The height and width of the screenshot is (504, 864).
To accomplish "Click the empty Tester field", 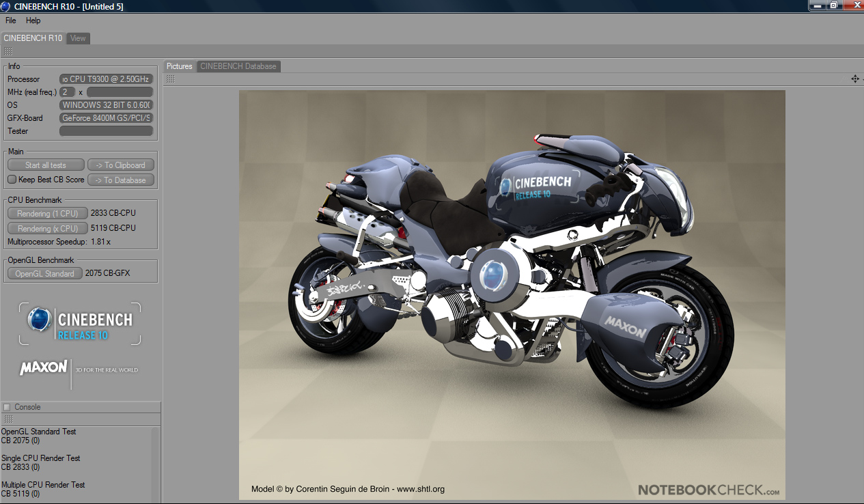I will coord(106,131).
